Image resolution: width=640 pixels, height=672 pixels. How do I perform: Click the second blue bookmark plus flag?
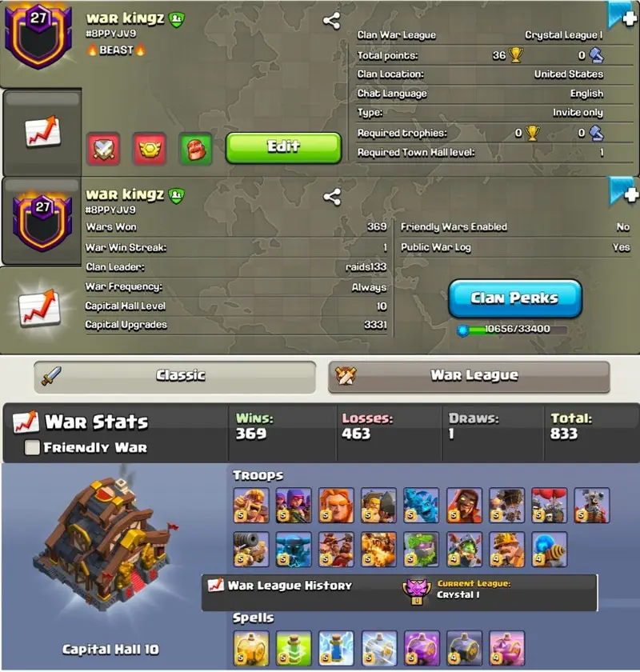pyautogui.click(x=623, y=193)
